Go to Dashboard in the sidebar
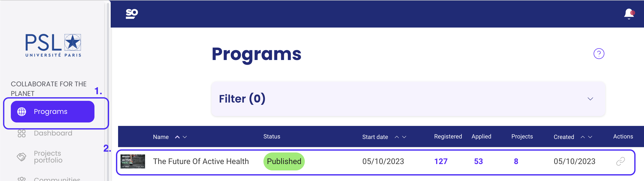Viewport: 644px width, 181px height. pos(53,133)
